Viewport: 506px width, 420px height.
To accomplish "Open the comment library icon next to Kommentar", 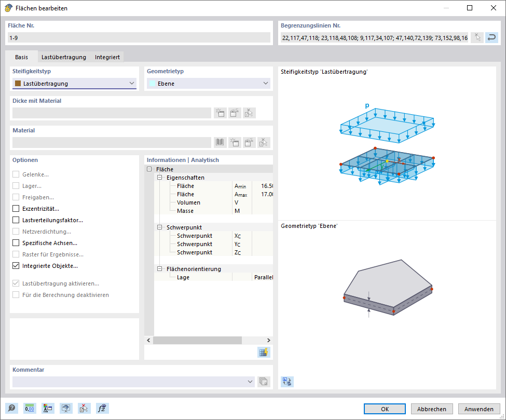I will click(263, 382).
